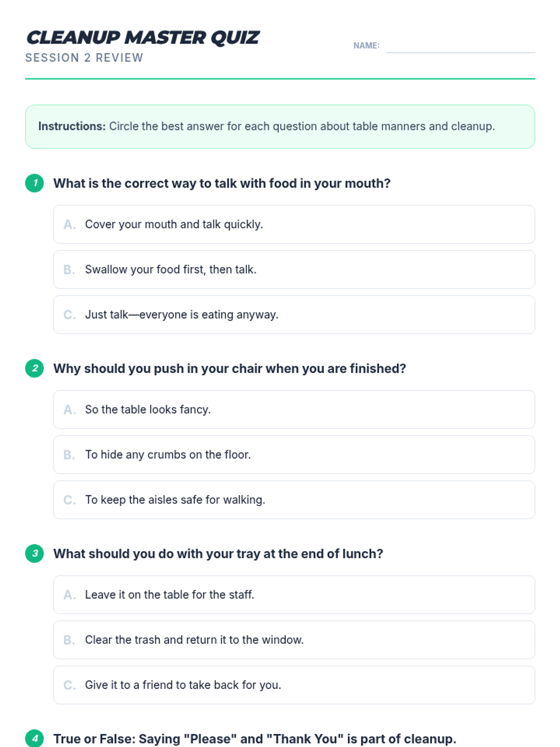Choose 'Swallow your food first, then talk'
Viewport: 560px width, 747px height.
pos(294,269)
